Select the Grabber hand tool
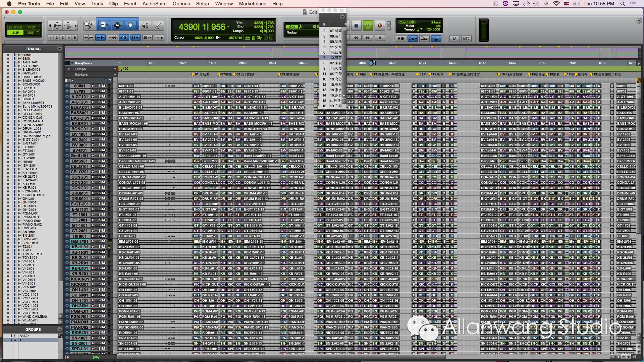The image size is (644, 362). click(130, 25)
